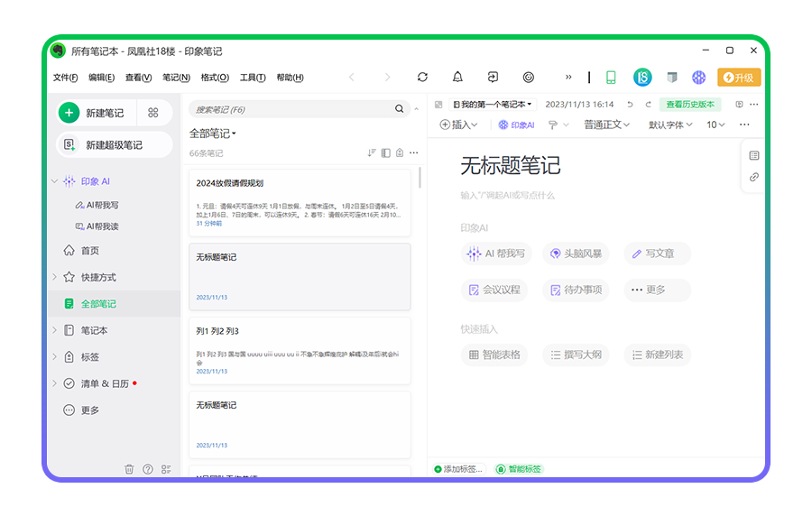The height and width of the screenshot is (516, 812).
Task: Click the redo arrow in editor header
Action: coord(648,105)
